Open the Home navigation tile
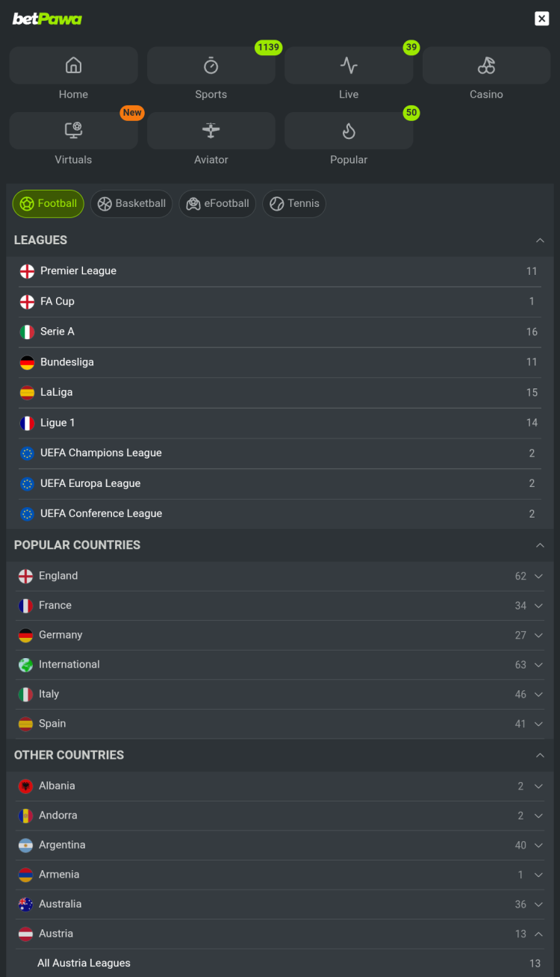 [73, 66]
